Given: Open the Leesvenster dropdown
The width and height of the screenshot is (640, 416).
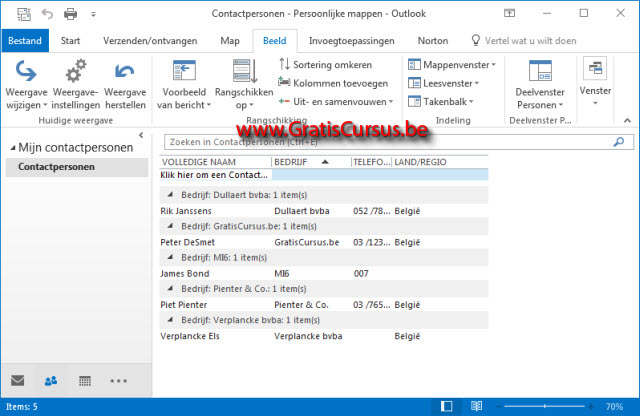Looking at the screenshot, I should [444, 83].
